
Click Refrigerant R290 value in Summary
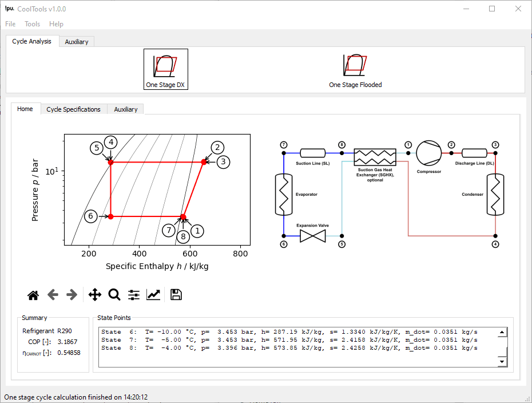click(x=65, y=331)
